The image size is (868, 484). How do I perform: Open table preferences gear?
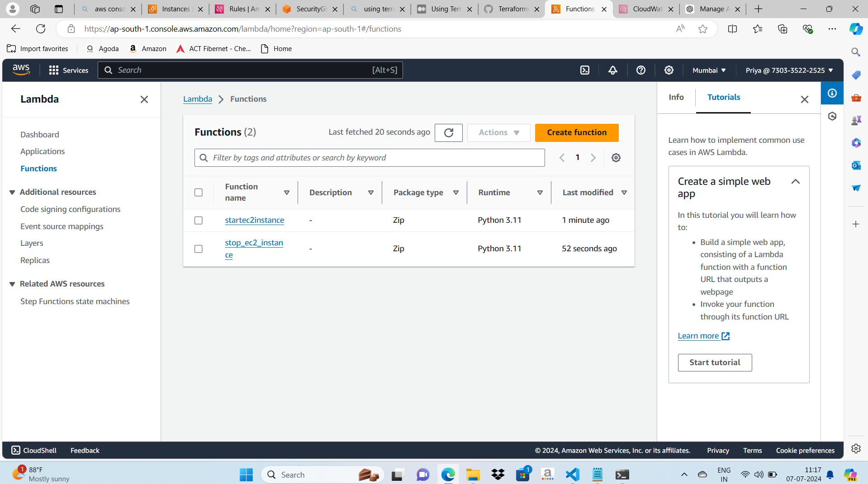616,158
